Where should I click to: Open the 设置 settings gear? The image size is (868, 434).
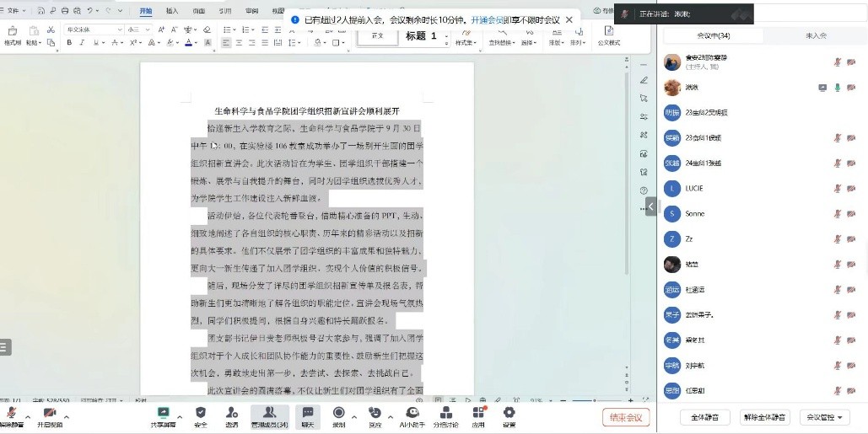(x=509, y=413)
